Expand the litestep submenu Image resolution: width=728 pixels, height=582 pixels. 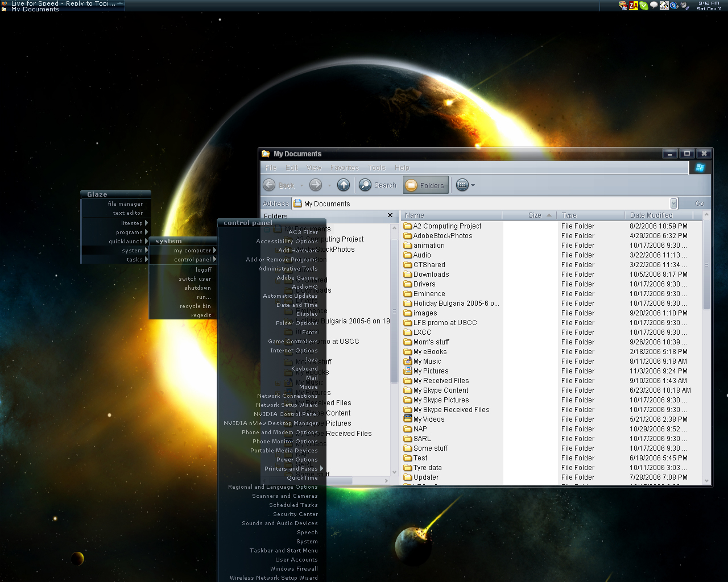click(146, 223)
